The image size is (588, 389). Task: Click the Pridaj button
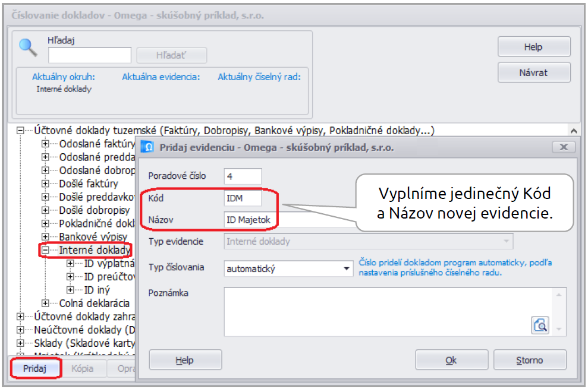[x=36, y=368]
